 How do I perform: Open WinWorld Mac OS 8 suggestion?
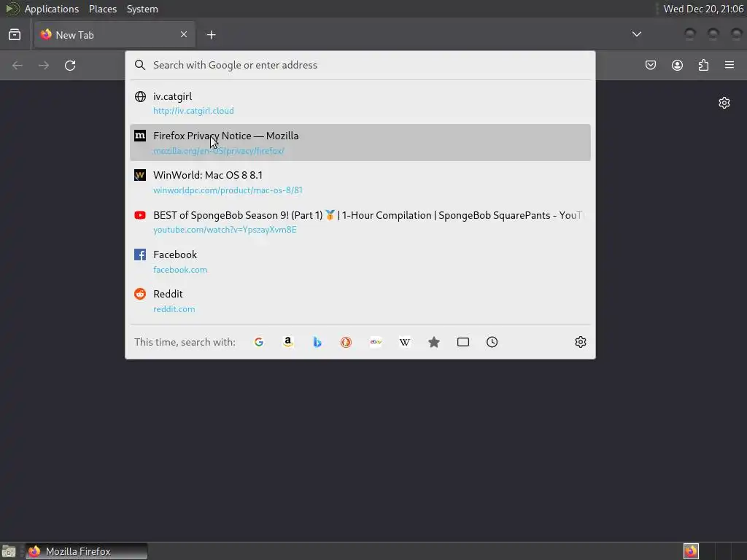360,182
